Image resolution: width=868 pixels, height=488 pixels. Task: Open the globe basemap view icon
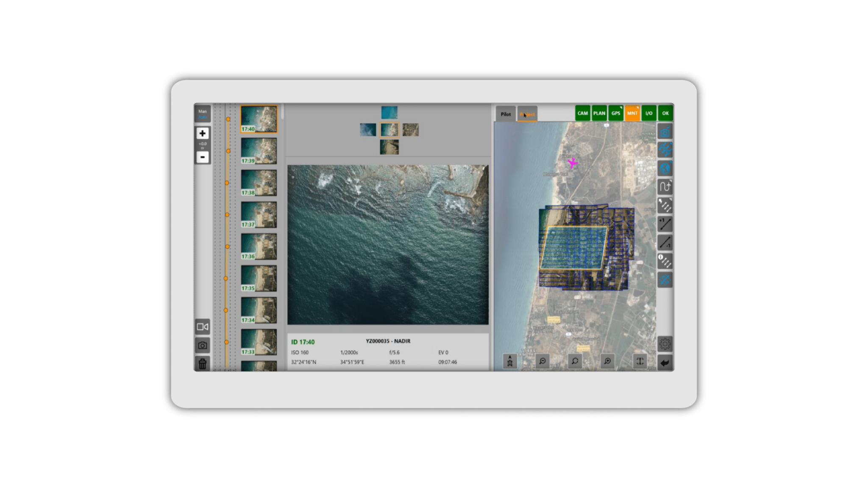click(x=665, y=168)
